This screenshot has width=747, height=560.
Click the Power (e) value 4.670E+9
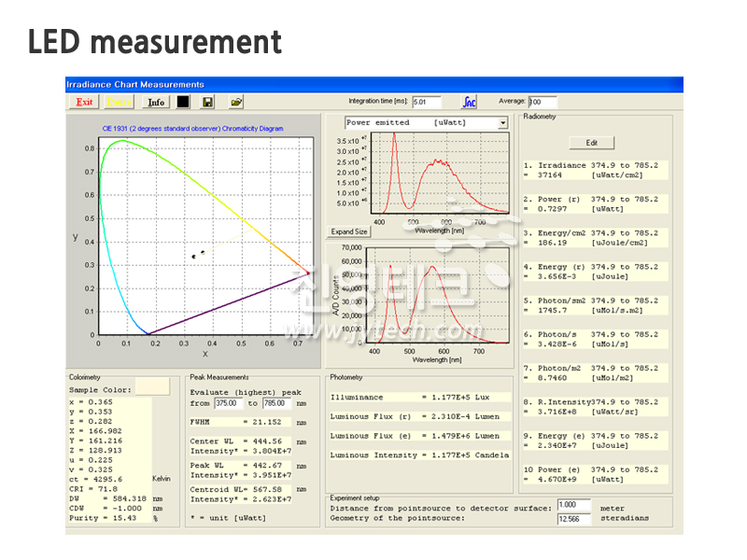pos(557,480)
